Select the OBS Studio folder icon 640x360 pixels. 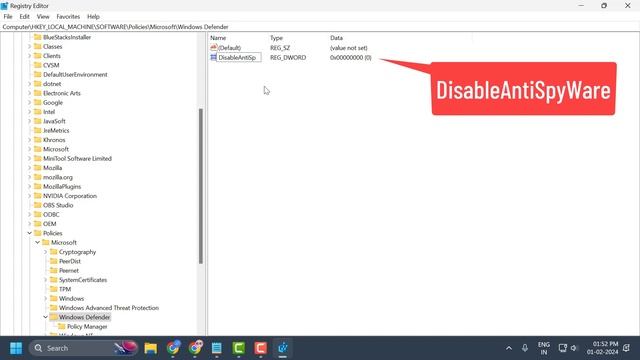tap(38, 205)
